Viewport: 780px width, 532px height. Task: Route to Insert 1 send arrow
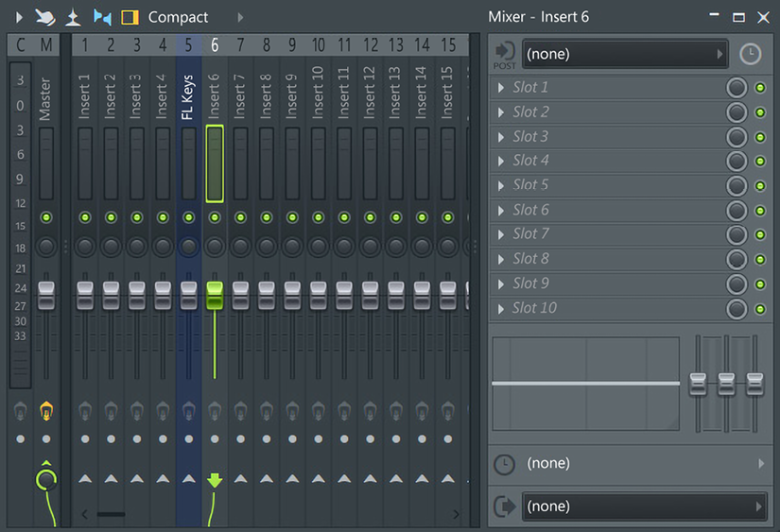tap(85, 479)
